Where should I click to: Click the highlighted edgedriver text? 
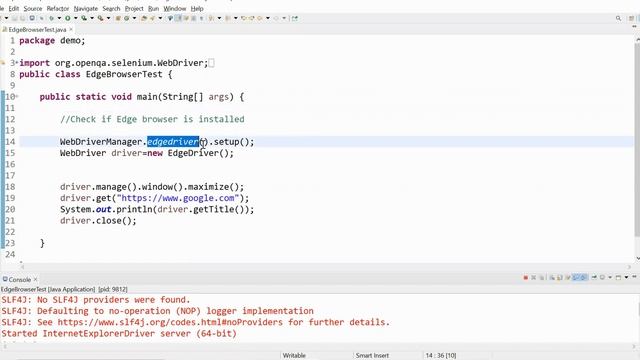tap(173, 142)
